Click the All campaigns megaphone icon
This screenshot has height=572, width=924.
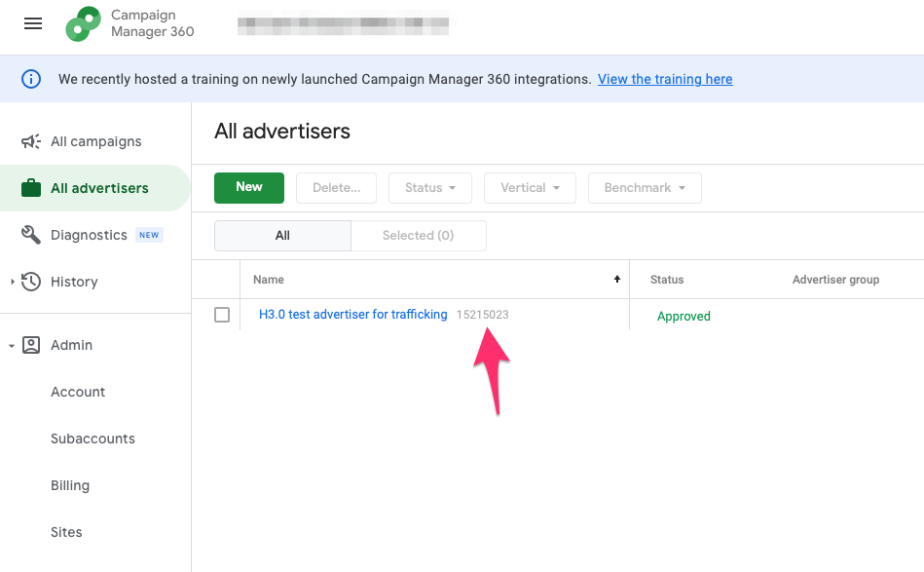pos(31,141)
